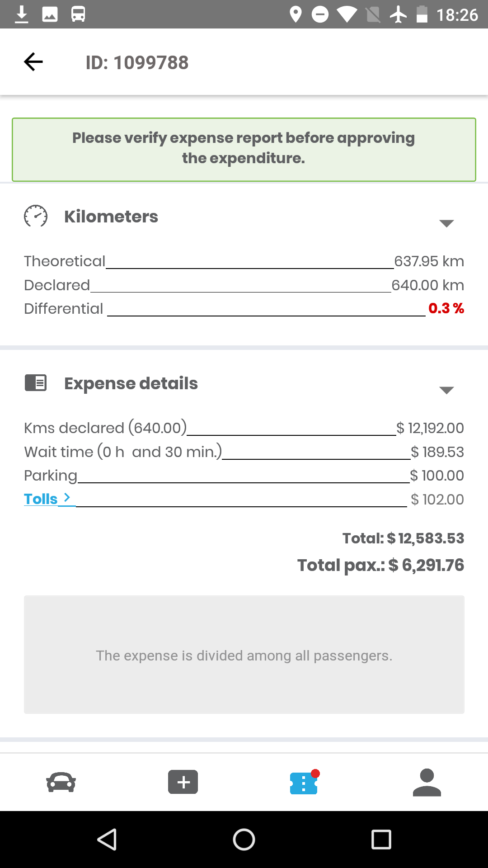Image resolution: width=488 pixels, height=868 pixels.
Task: Collapse the Kilometers section arrow
Action: coord(446,223)
